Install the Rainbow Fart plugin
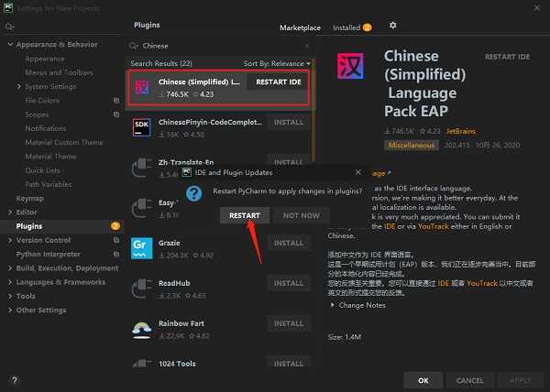 [x=289, y=323]
